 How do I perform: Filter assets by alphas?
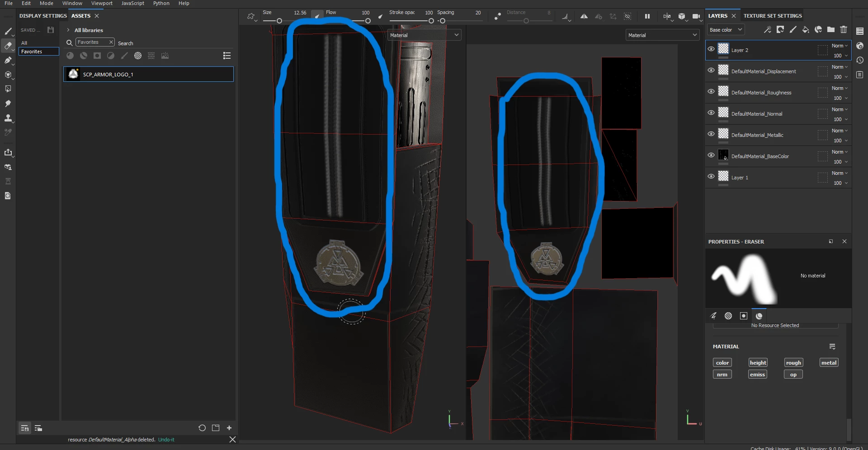tap(138, 56)
